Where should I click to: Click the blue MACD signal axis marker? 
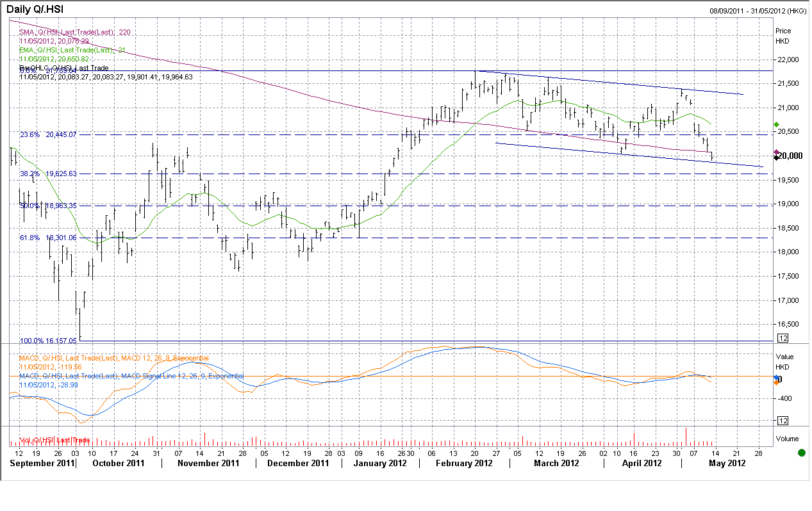(777, 378)
